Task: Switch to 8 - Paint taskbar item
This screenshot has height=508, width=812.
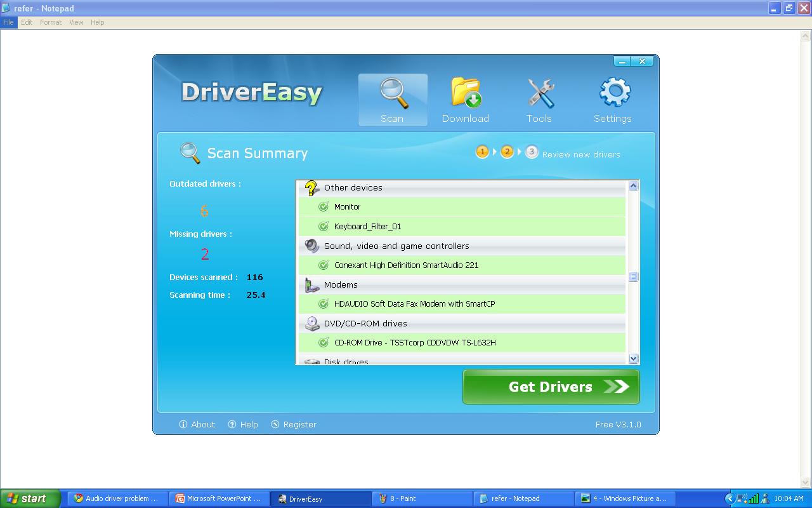Action: pyautogui.click(x=422, y=498)
